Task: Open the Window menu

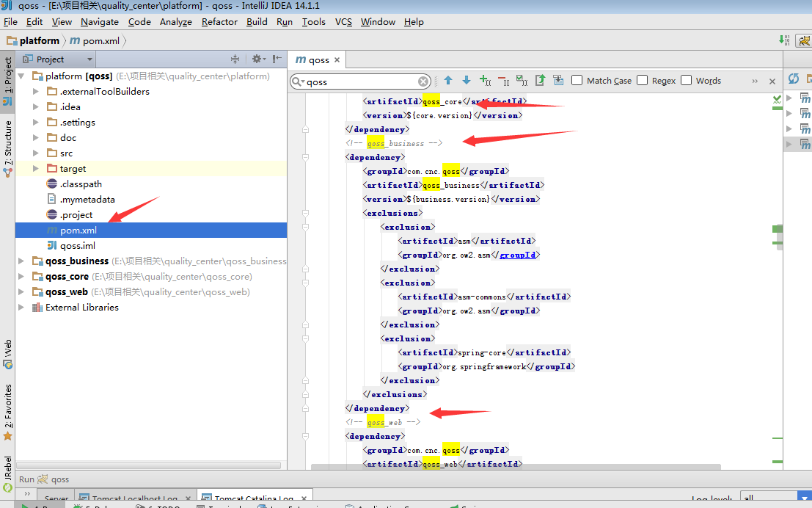Action: point(378,22)
